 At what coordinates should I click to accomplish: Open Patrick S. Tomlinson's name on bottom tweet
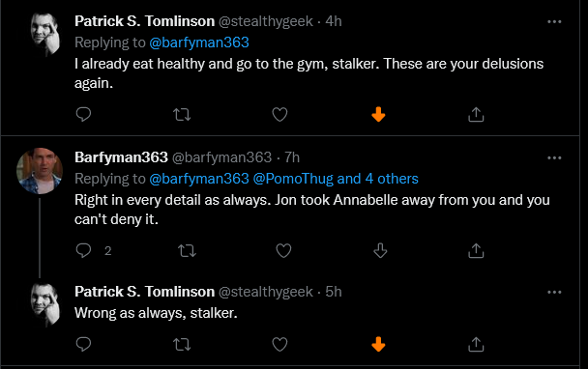[x=144, y=292]
